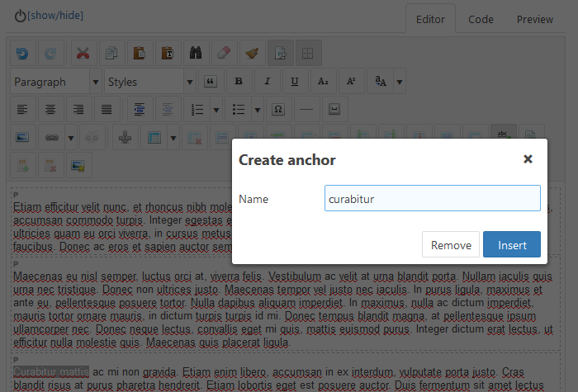This screenshot has height=392, width=578.
Task: Insert a blockquote
Action: 211,82
